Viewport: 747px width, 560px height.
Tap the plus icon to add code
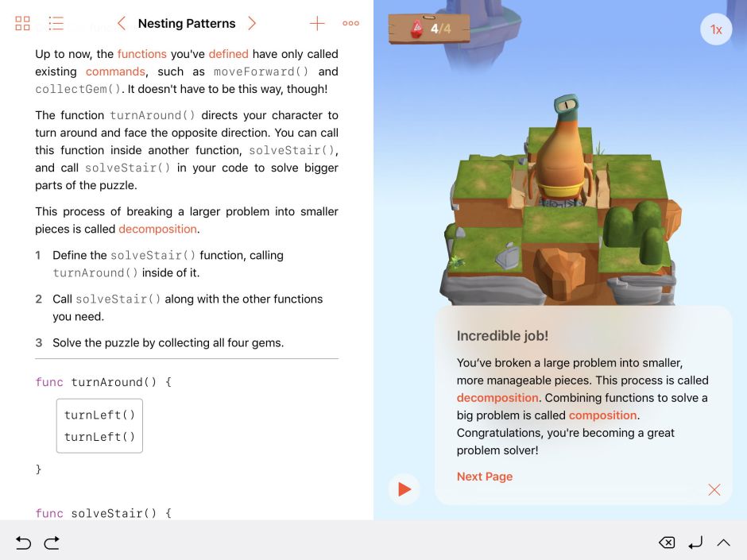[x=317, y=23]
